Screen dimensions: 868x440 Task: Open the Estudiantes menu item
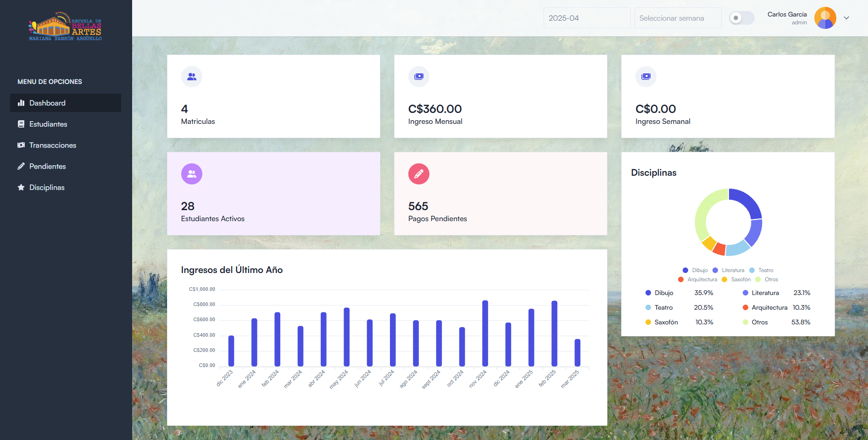[48, 124]
